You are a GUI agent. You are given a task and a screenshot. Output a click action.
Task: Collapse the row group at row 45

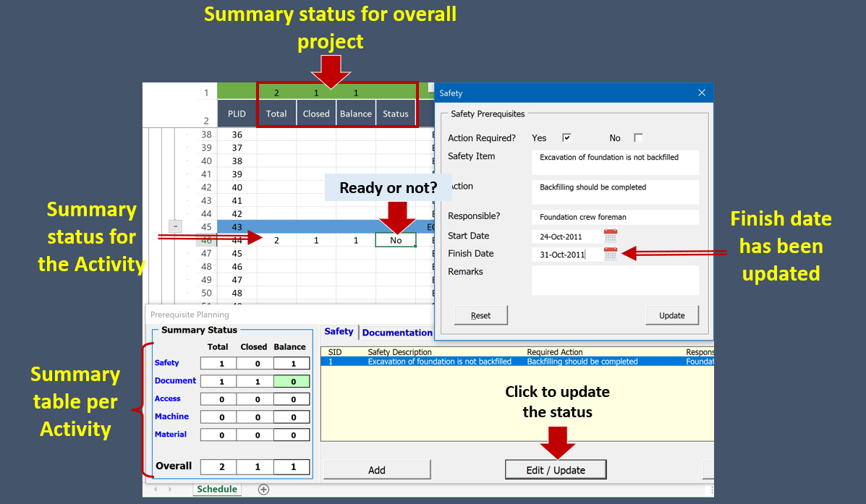click(x=175, y=226)
